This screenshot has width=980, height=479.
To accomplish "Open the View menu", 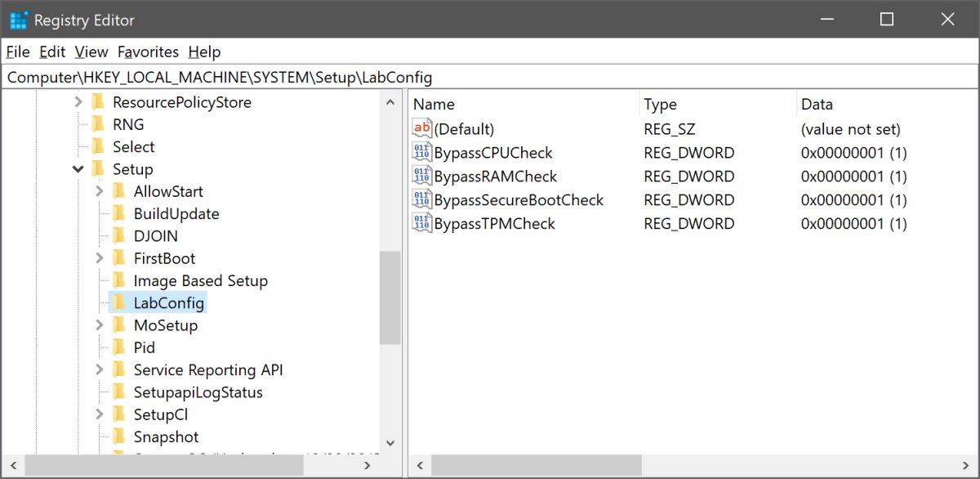I will click(x=91, y=51).
